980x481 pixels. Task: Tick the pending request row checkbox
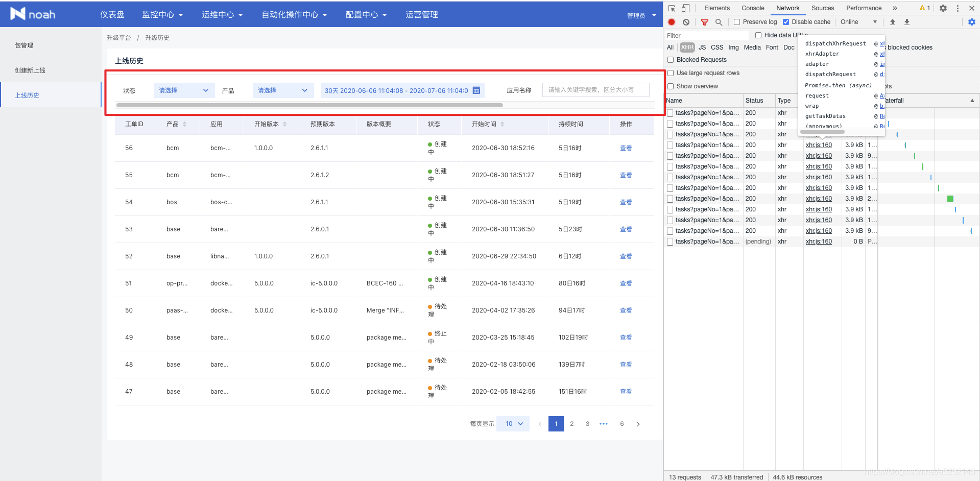click(670, 242)
